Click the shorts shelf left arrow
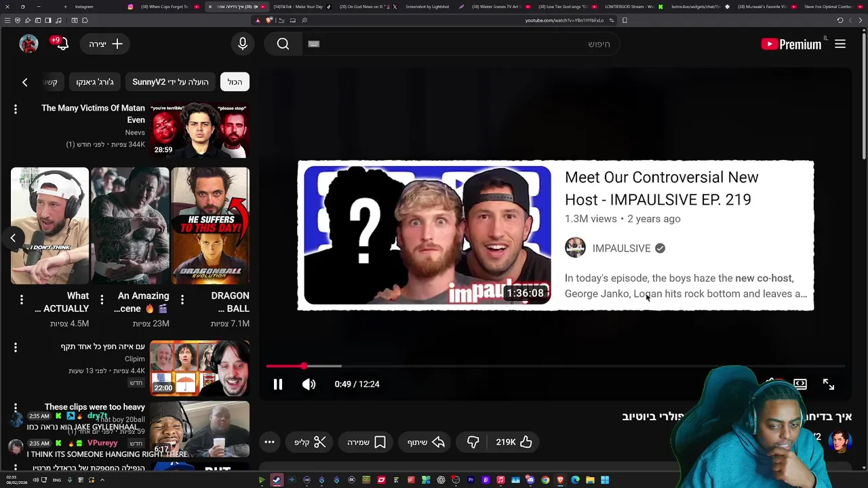Image resolution: width=868 pixels, height=488 pixels. coord(13,238)
